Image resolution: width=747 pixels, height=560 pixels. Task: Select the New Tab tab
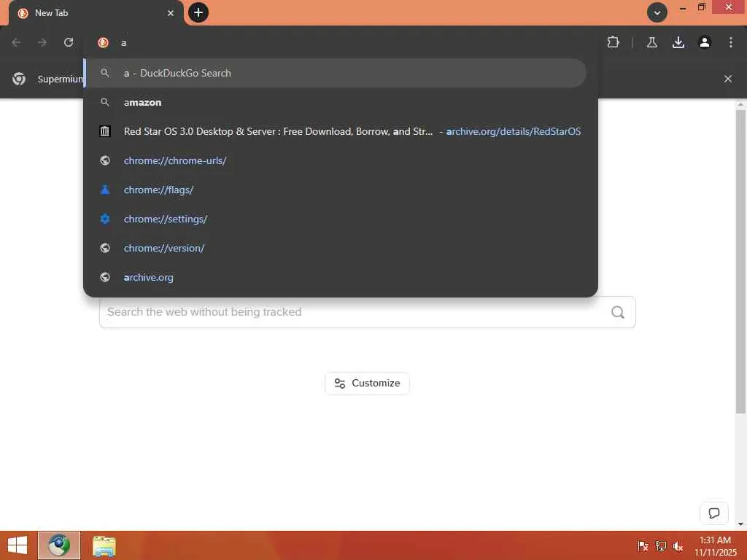pyautogui.click(x=96, y=13)
